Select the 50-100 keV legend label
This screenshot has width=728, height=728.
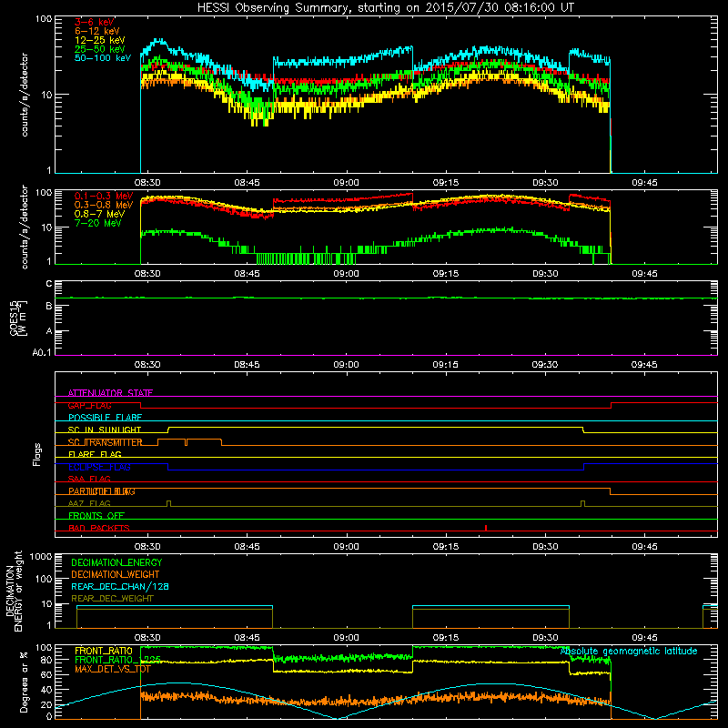point(103,58)
